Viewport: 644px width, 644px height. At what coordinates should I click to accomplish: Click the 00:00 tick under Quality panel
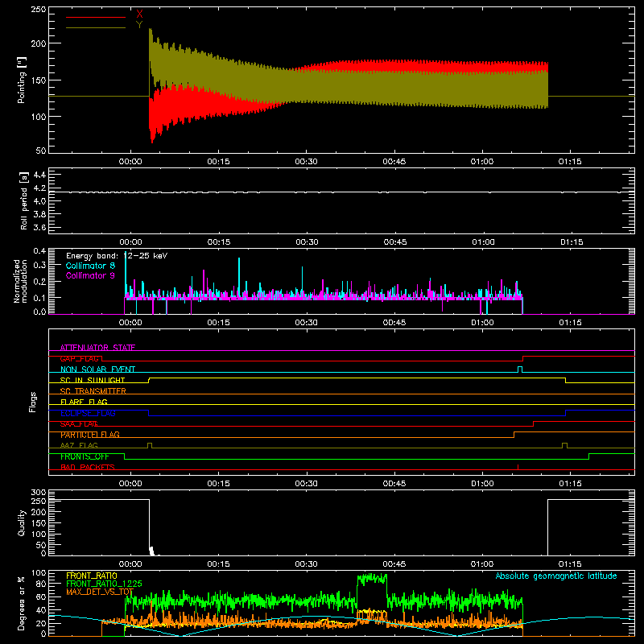[130, 564]
